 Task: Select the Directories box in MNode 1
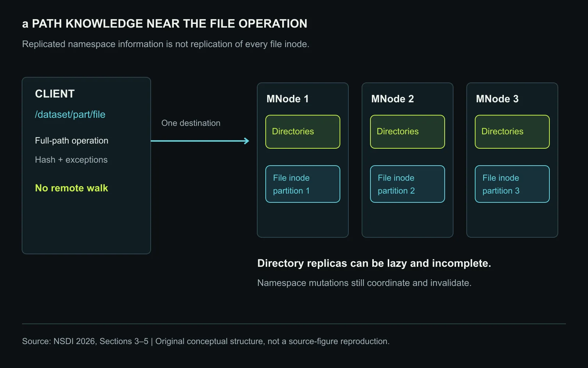(303, 132)
